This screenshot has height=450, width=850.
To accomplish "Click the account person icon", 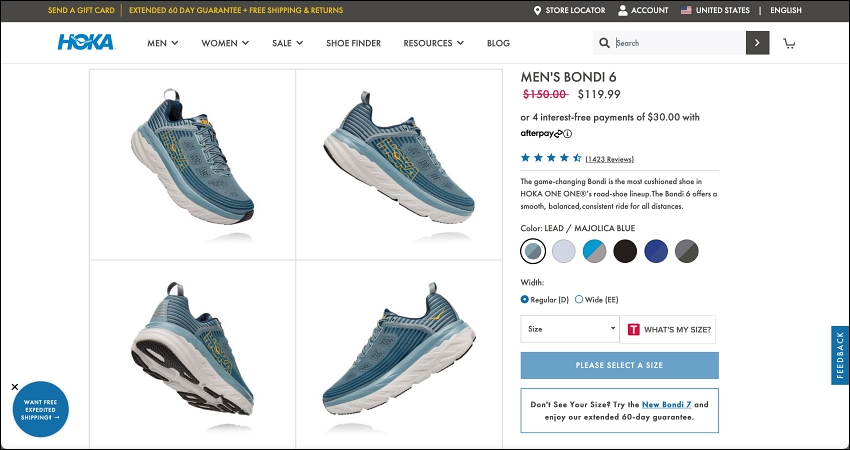I will click(x=623, y=10).
